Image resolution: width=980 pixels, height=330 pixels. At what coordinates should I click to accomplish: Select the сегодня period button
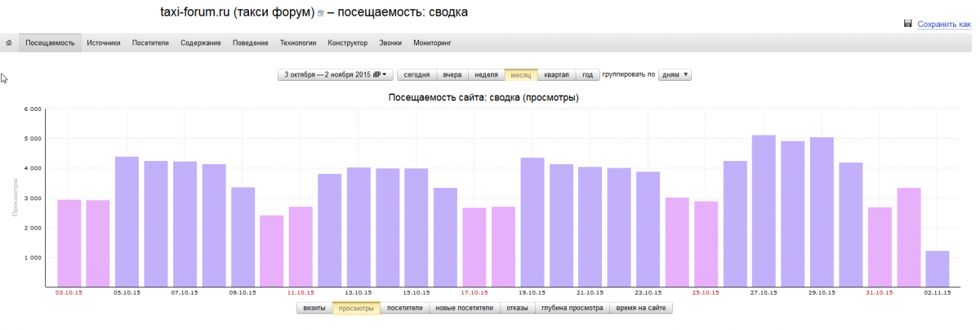click(416, 74)
